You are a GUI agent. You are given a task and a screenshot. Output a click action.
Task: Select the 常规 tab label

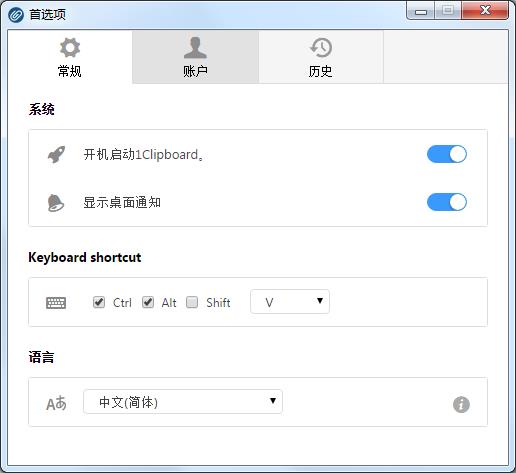pos(70,71)
